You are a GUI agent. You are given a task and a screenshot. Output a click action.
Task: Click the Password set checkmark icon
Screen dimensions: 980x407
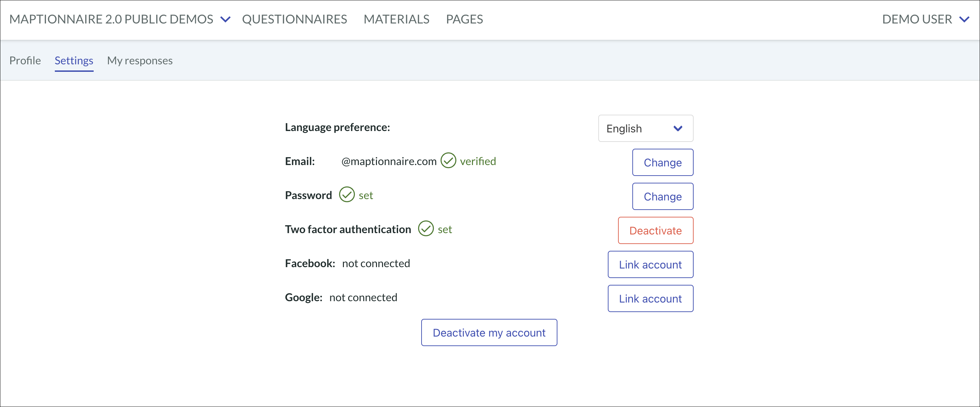coord(347,195)
